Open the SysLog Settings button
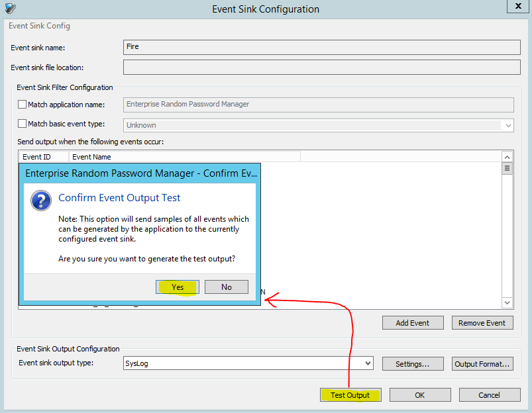This screenshot has width=532, height=413. point(413,364)
